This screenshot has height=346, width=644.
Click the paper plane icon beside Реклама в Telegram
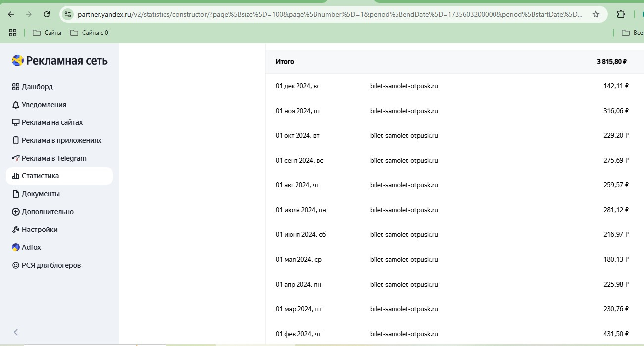16,158
